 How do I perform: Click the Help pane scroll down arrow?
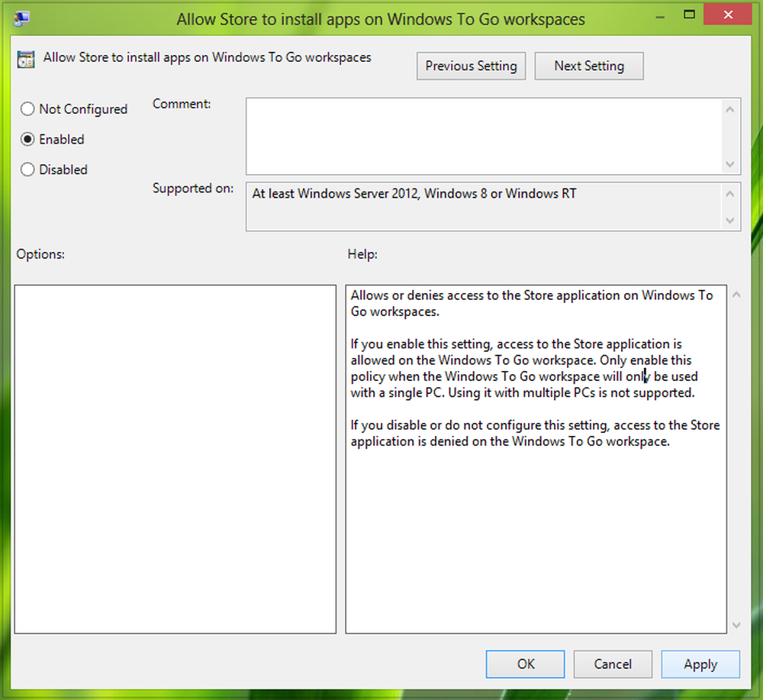[x=736, y=624]
